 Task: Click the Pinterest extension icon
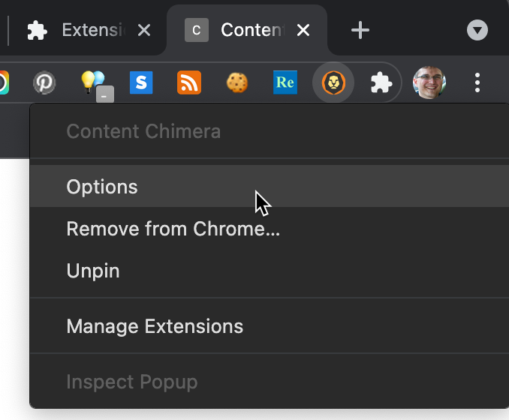[x=45, y=82]
